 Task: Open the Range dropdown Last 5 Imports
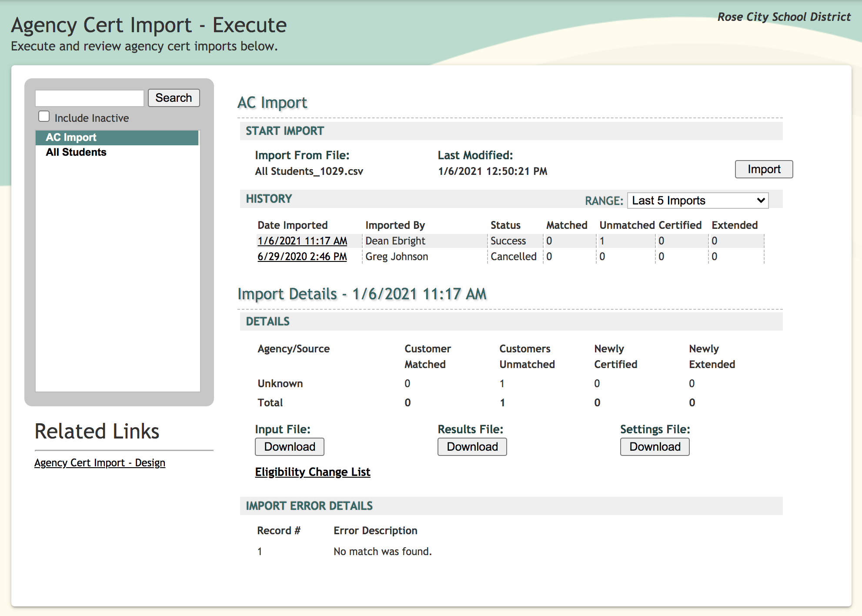click(697, 201)
